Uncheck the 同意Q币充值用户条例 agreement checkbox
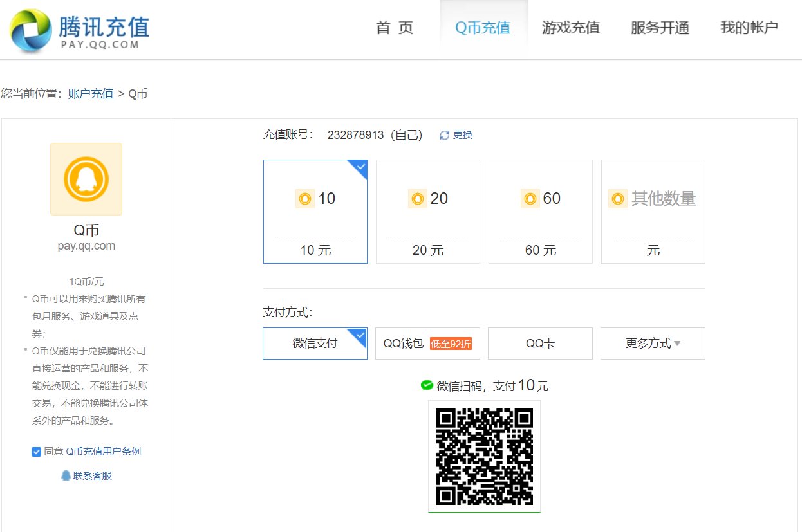 [37, 452]
